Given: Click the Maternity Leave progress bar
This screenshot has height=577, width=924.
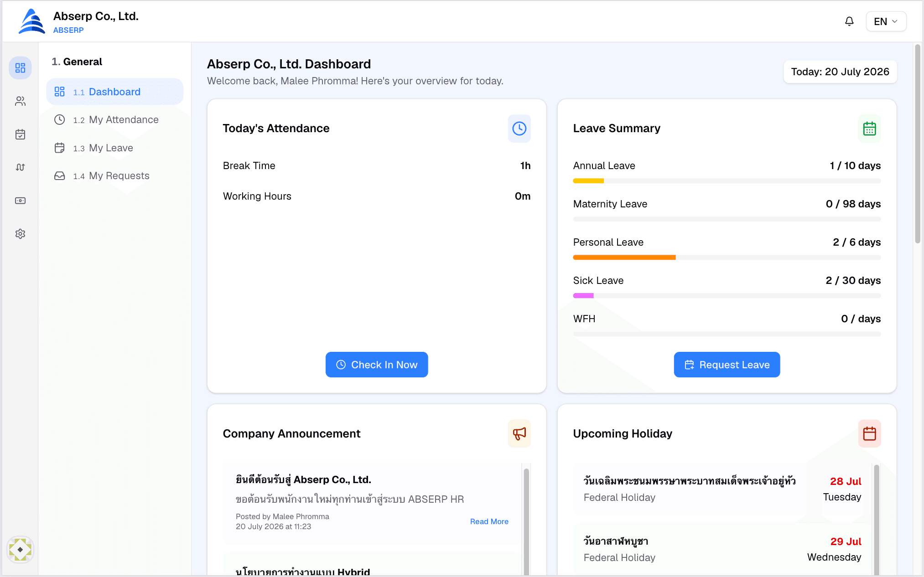Looking at the screenshot, I should pyautogui.click(x=727, y=219).
